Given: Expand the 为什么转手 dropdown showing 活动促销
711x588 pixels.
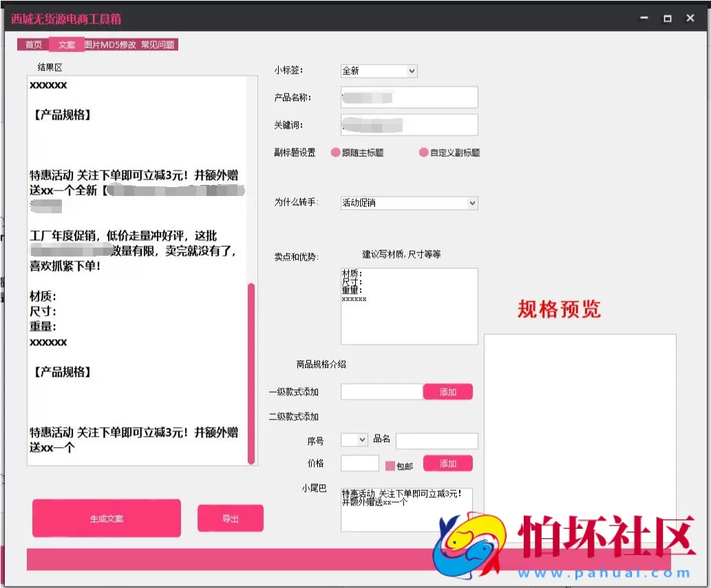Looking at the screenshot, I should (407, 202).
